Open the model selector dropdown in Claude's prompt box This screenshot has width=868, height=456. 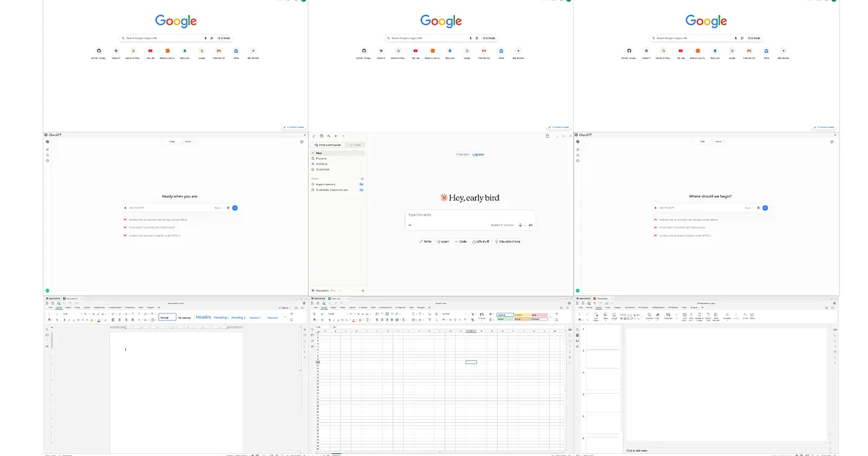pyautogui.click(x=502, y=225)
